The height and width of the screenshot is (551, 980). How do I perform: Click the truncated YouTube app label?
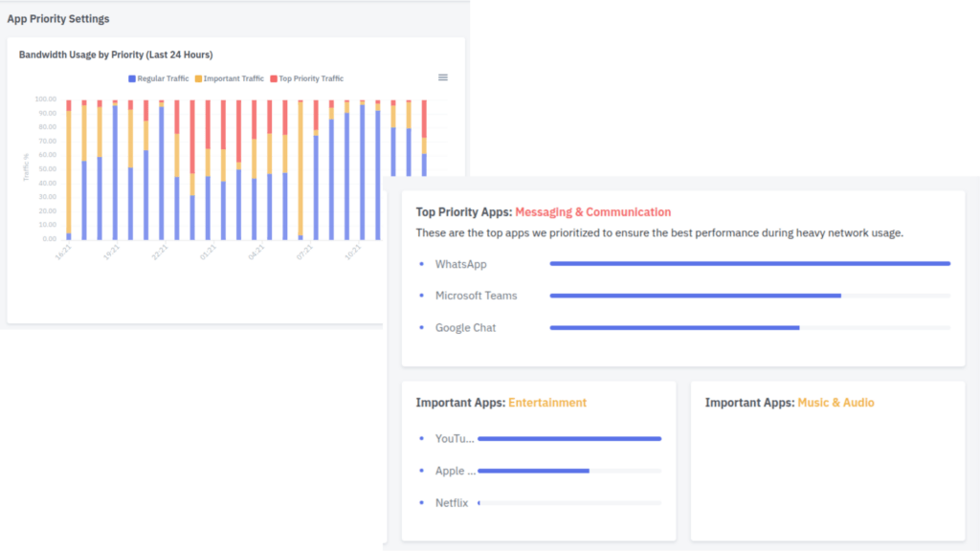455,439
